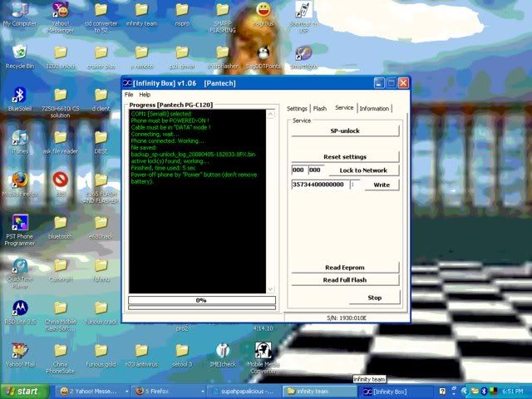This screenshot has height=399, width=532.
Task: Click the thin progress bar below 0%
Action: [x=202, y=308]
